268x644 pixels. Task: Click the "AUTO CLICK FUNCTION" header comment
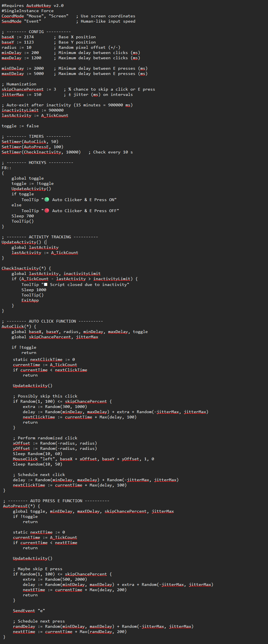tap(52, 321)
